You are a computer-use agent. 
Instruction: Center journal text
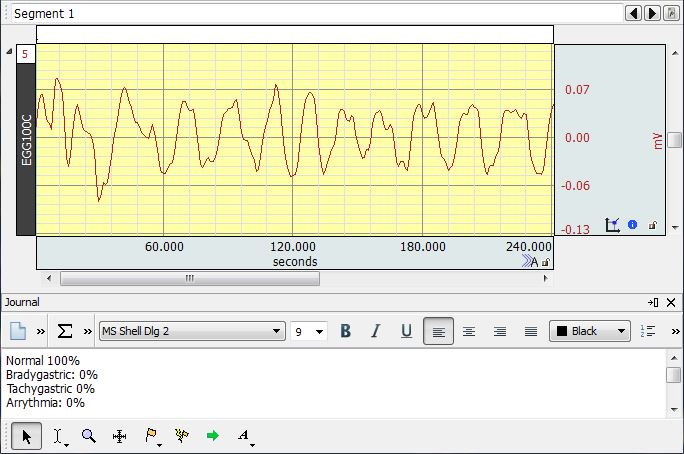469,331
